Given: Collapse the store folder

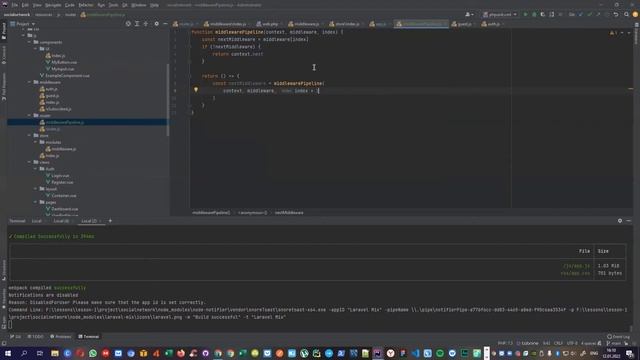Looking at the screenshot, I should [x=30, y=136].
